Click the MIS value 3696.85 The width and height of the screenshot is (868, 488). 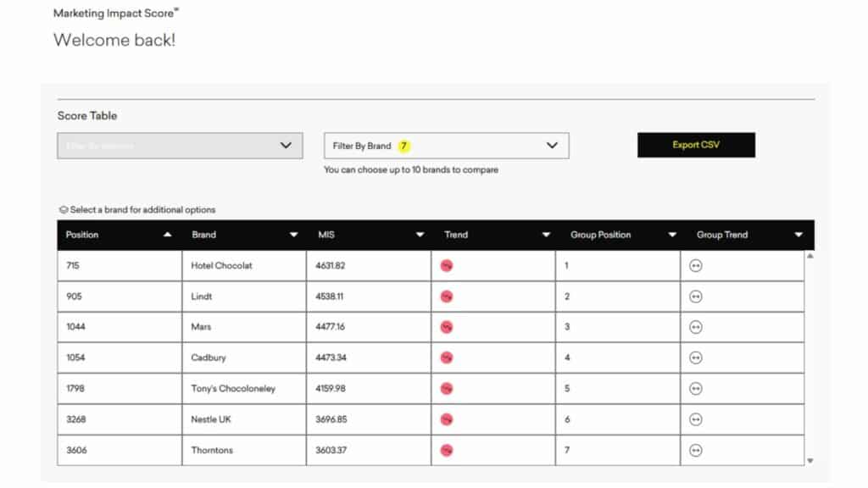(331, 419)
